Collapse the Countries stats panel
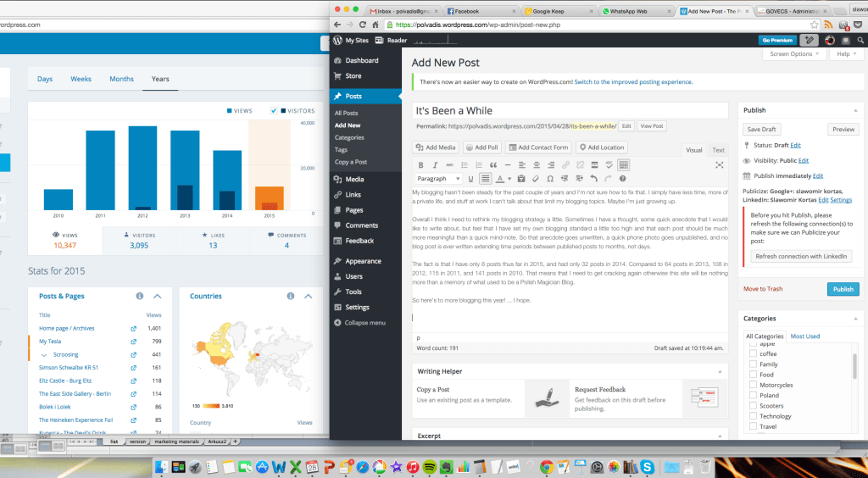Viewport: 868px width, 478px height. click(309, 297)
